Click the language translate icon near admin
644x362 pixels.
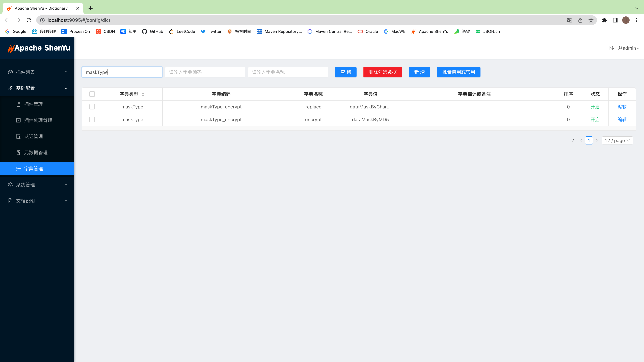(x=611, y=48)
